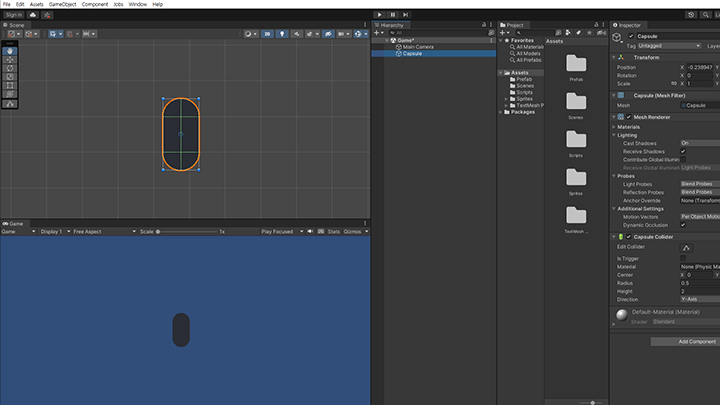The height and width of the screenshot is (405, 720).
Task: Open the Cast Shadows dropdown
Action: [698, 143]
